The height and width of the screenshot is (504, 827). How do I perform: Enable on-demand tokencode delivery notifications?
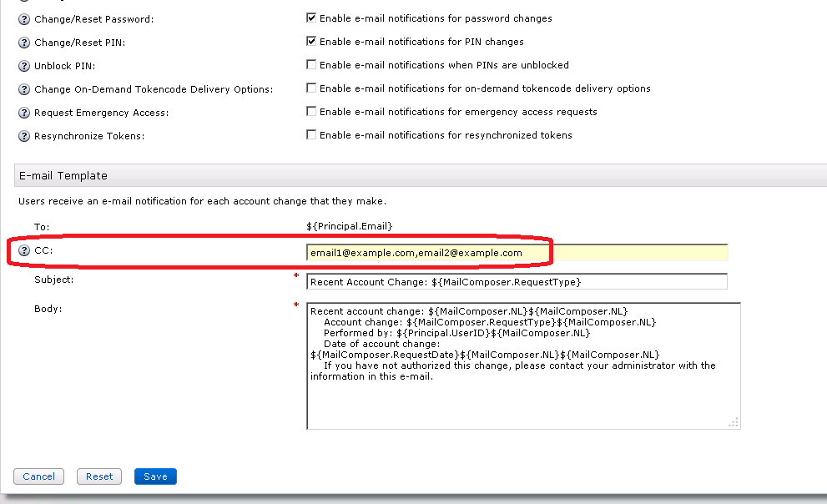click(311, 88)
